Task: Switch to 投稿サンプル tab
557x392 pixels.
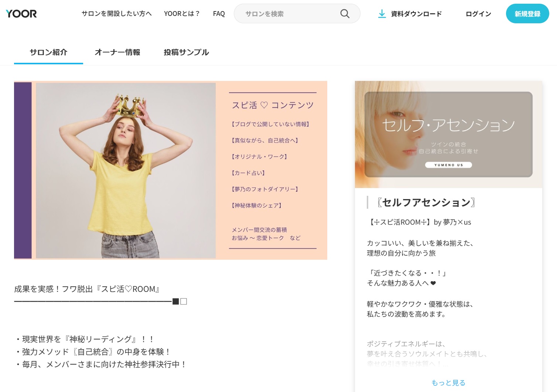Action: (x=187, y=52)
